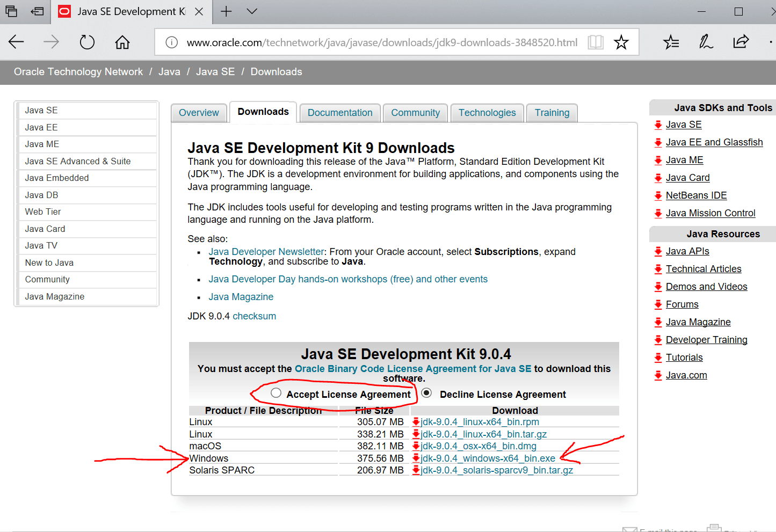Refresh the current page

[87, 42]
